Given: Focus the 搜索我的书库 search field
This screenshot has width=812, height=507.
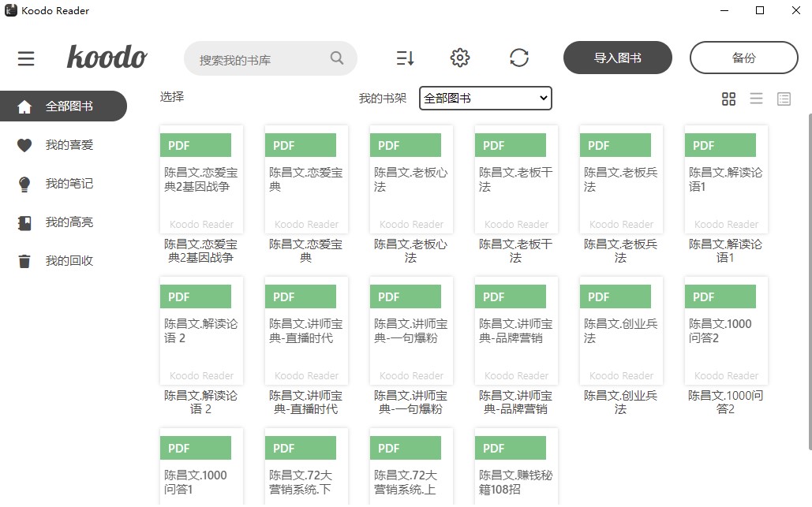Looking at the screenshot, I should pos(271,58).
